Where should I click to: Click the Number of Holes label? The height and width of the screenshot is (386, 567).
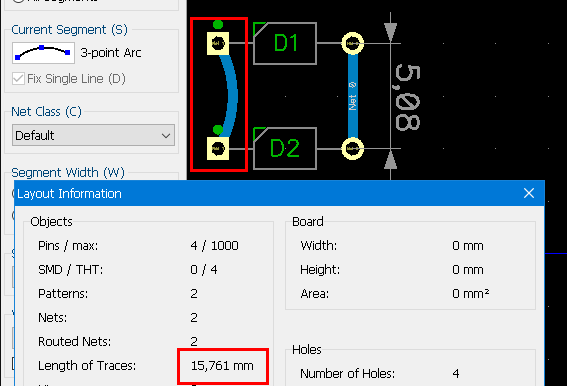348,373
